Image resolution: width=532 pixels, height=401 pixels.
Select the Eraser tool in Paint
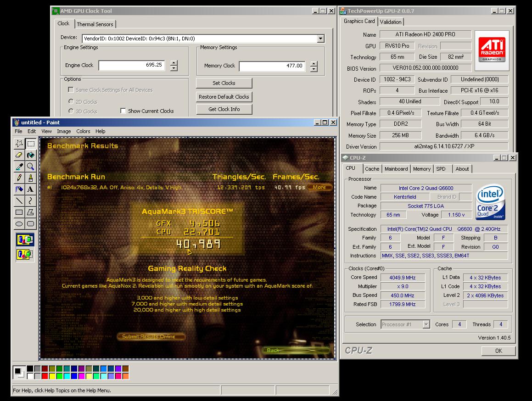(x=19, y=155)
